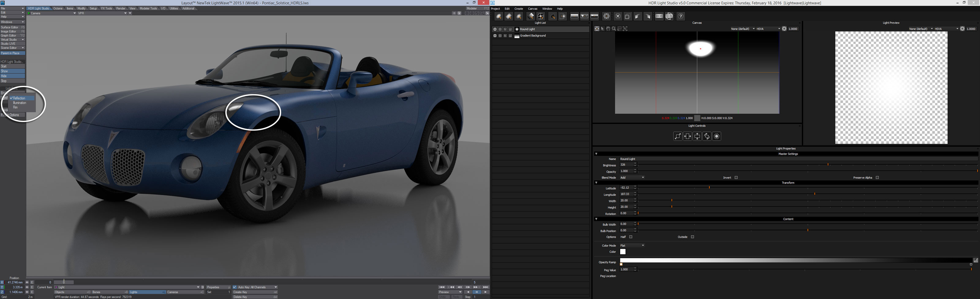Collapse the Content section

pyautogui.click(x=596, y=219)
